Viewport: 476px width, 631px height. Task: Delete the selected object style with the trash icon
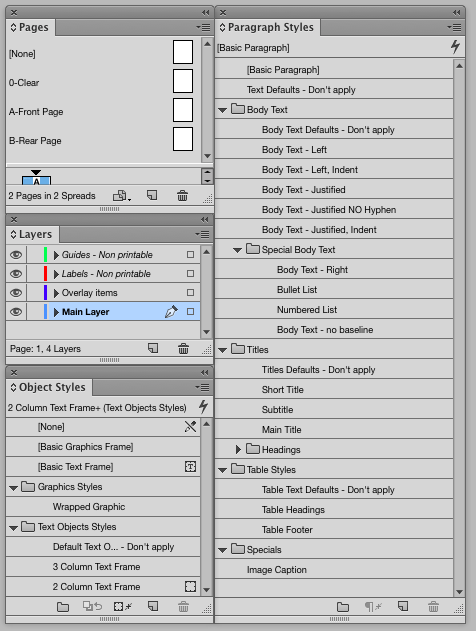pos(183,606)
